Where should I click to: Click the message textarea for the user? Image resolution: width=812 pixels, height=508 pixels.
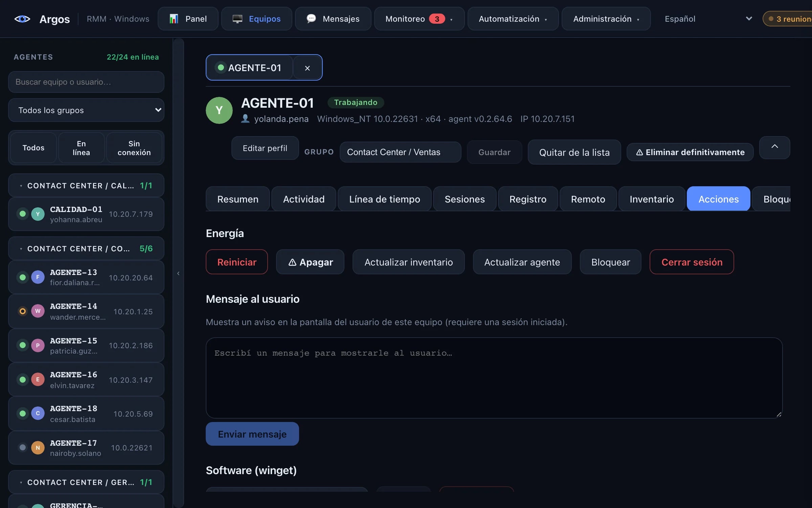494,378
